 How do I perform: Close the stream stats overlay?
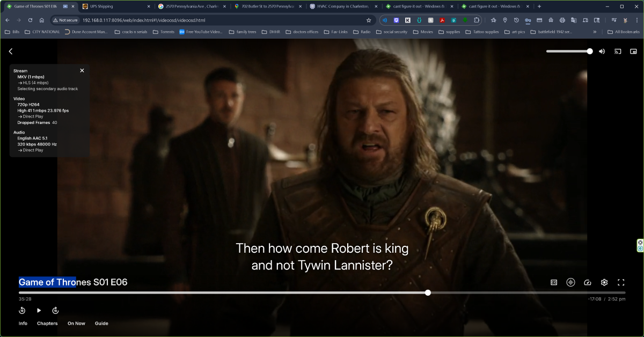(82, 70)
